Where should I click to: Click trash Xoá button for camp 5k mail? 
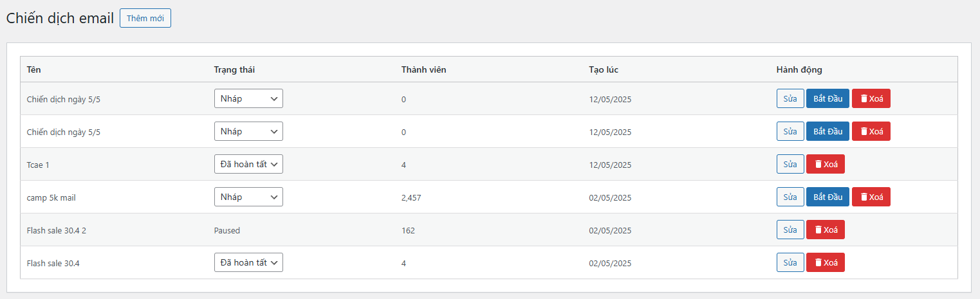coord(871,197)
